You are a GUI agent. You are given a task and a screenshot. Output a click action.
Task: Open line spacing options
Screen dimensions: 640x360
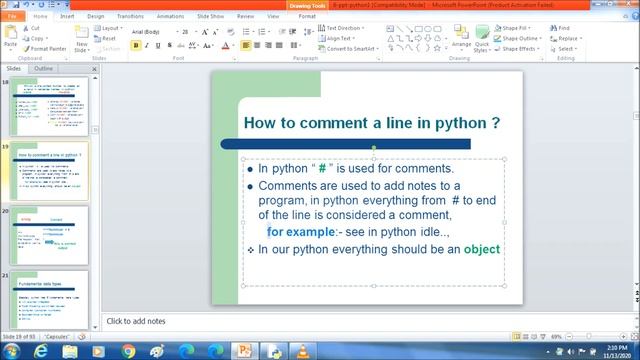click(x=308, y=32)
